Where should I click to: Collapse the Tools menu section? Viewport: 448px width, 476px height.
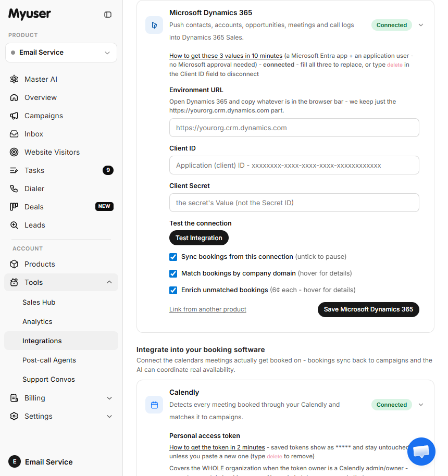tap(61, 282)
